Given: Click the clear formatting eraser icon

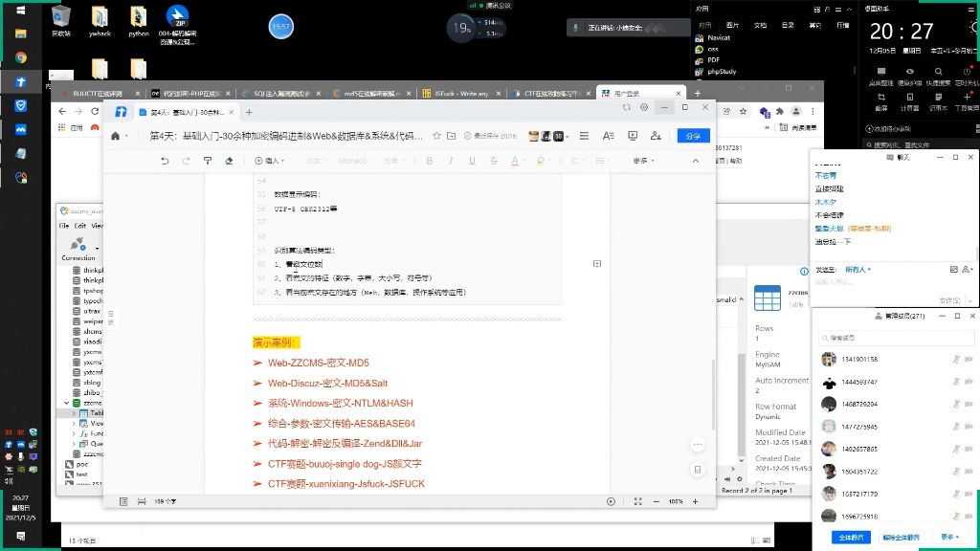Looking at the screenshot, I should pos(229,161).
